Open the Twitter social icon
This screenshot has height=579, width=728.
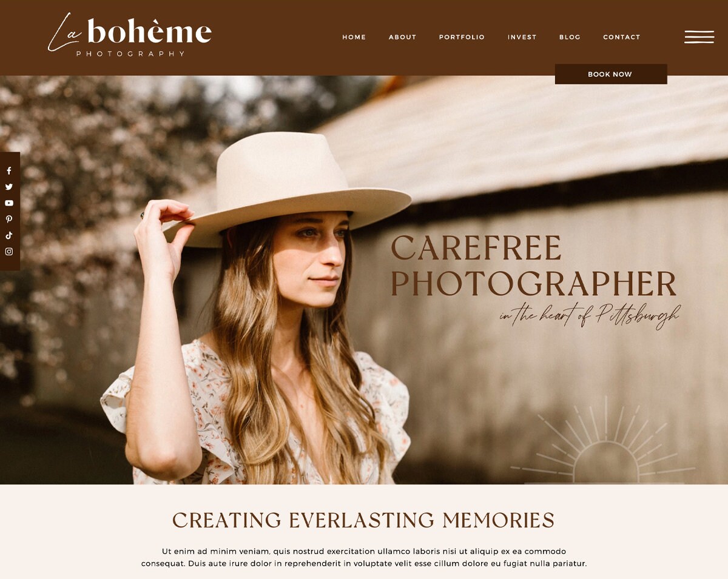tap(9, 187)
